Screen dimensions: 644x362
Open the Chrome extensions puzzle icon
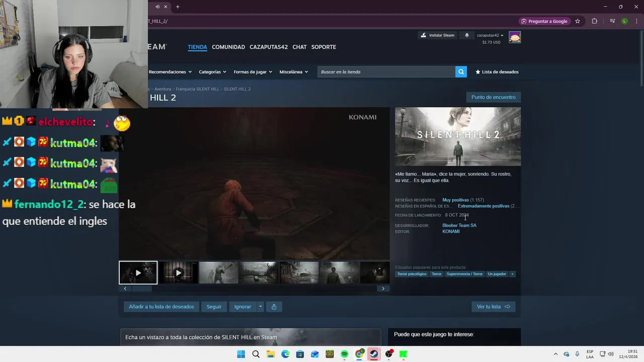tap(594, 21)
